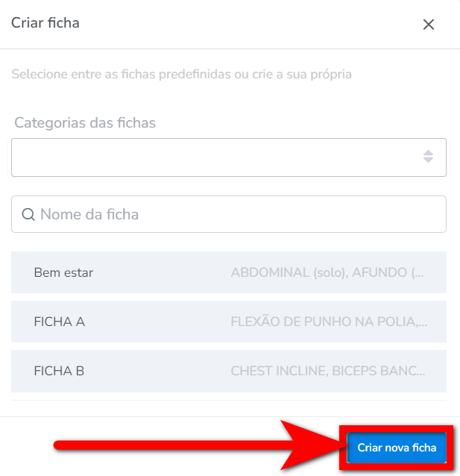Click FLEXÃO DE PUNHO NA POLIA preview text

click(x=329, y=322)
